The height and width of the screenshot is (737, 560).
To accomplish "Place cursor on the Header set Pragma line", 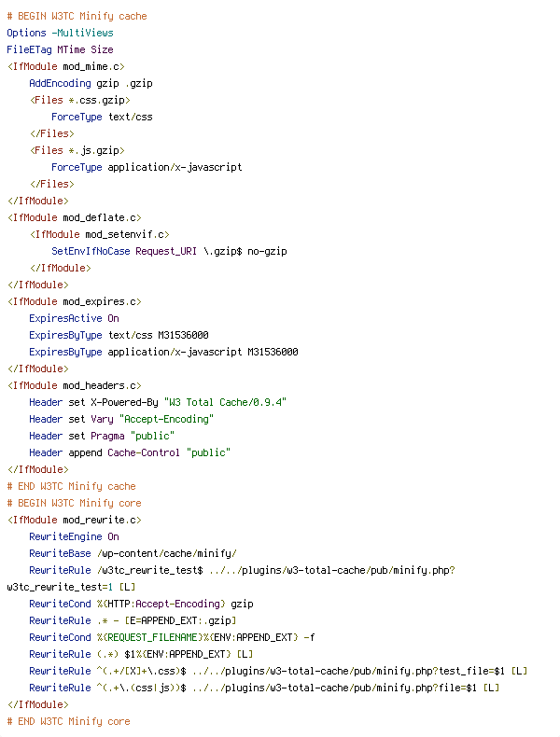I will [x=102, y=436].
